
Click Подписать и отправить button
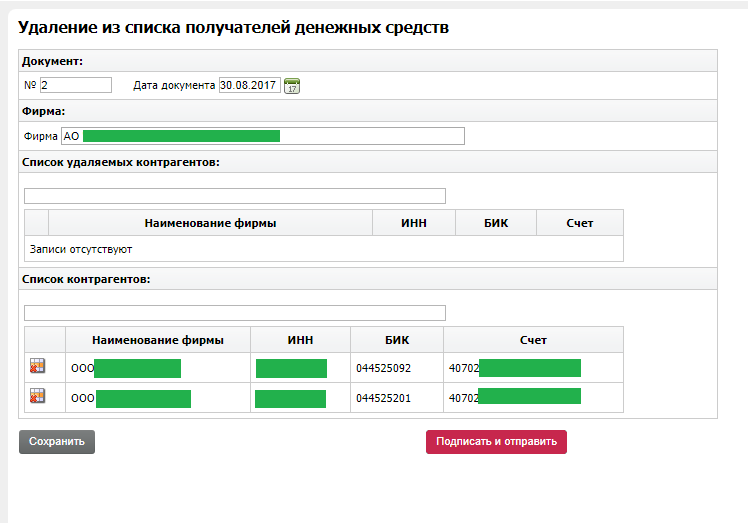pos(496,442)
